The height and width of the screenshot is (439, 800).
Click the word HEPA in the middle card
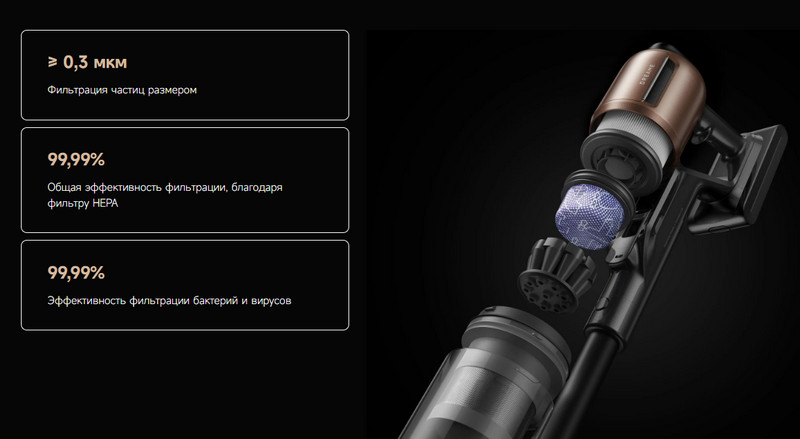[105, 203]
